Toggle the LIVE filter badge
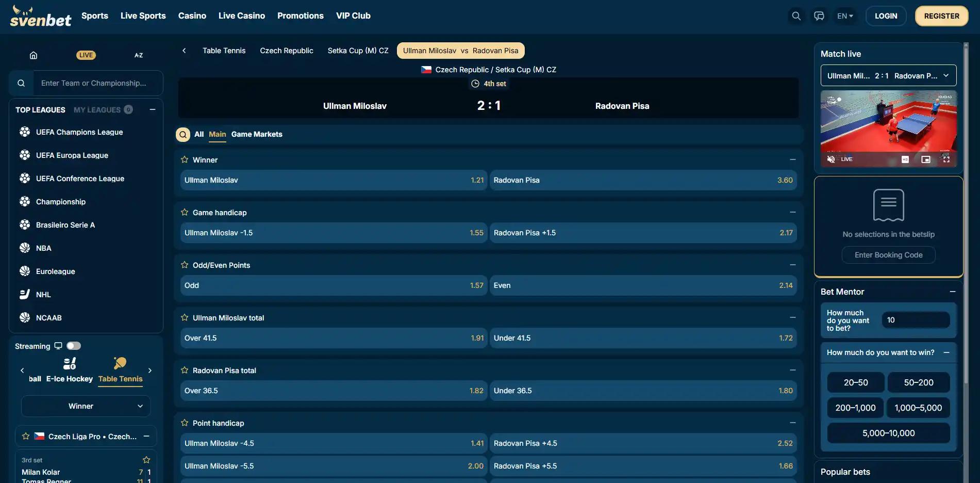This screenshot has height=483, width=980. click(x=86, y=55)
